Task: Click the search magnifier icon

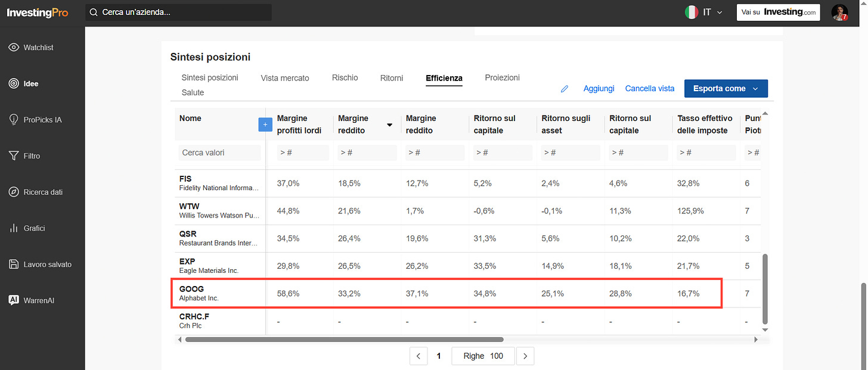Action: pos(93,12)
